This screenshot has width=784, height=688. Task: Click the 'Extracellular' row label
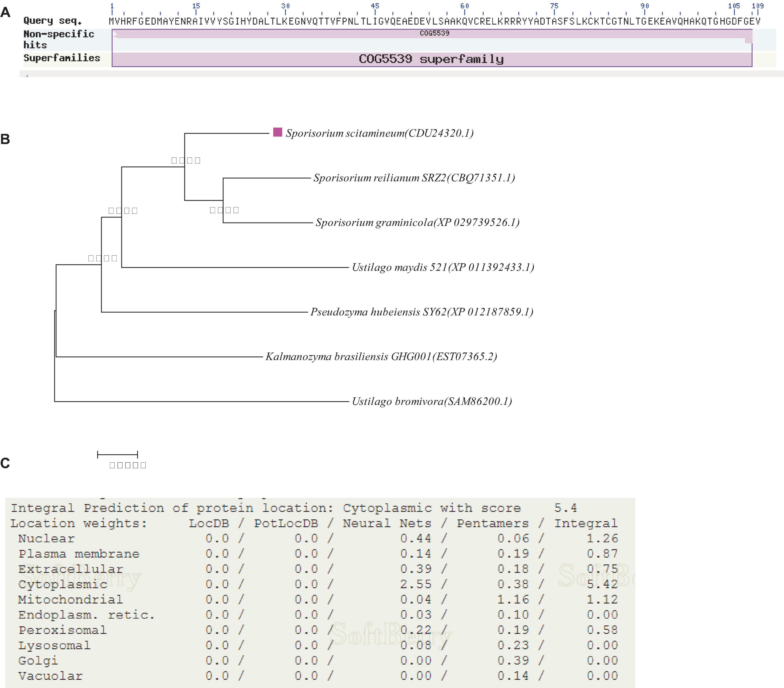[71, 569]
